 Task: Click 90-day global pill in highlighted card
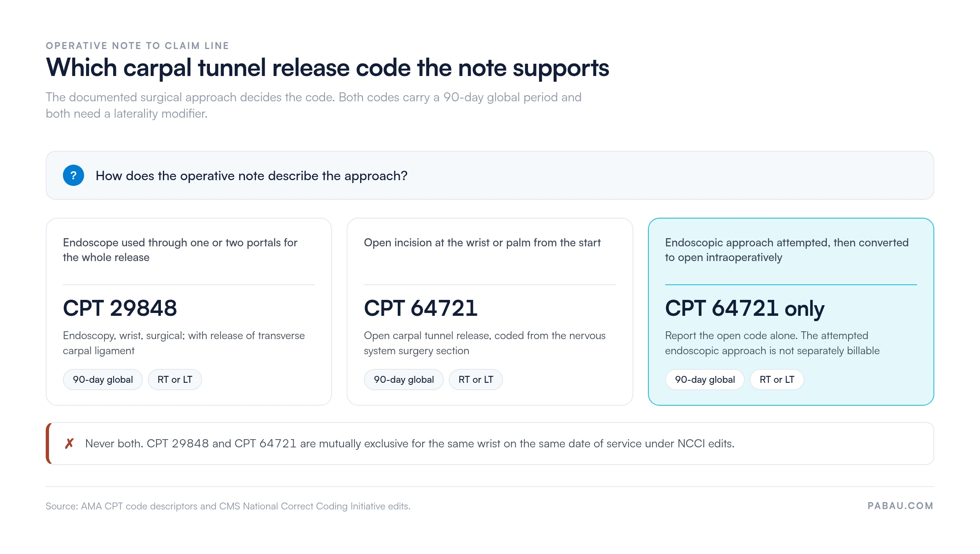[x=705, y=380]
